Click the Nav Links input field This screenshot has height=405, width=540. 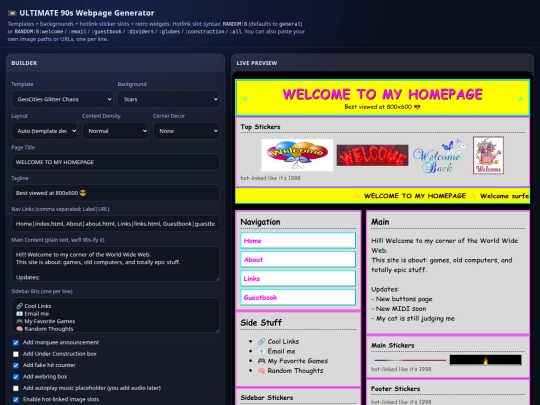pyautogui.click(x=115, y=224)
